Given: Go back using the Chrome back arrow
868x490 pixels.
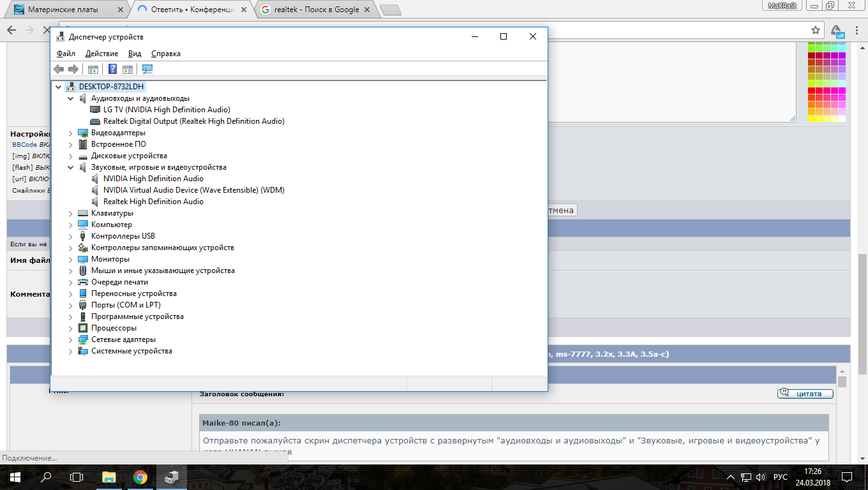Looking at the screenshot, I should click(11, 30).
